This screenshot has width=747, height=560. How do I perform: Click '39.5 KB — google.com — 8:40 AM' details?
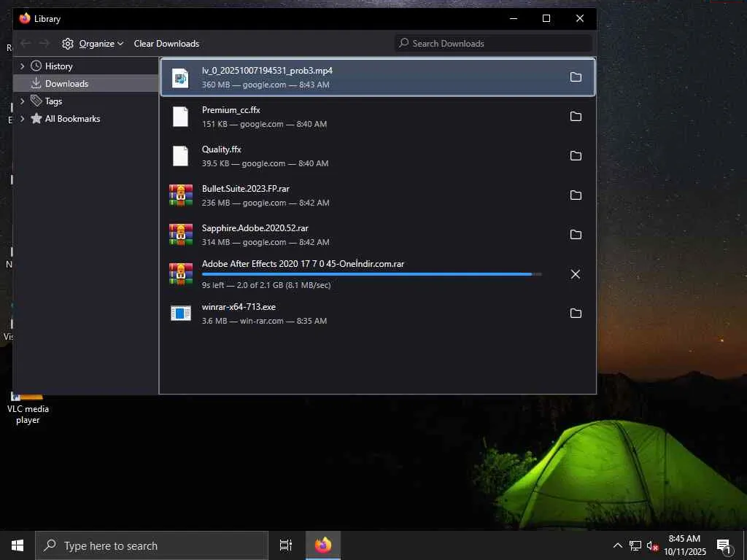click(265, 163)
